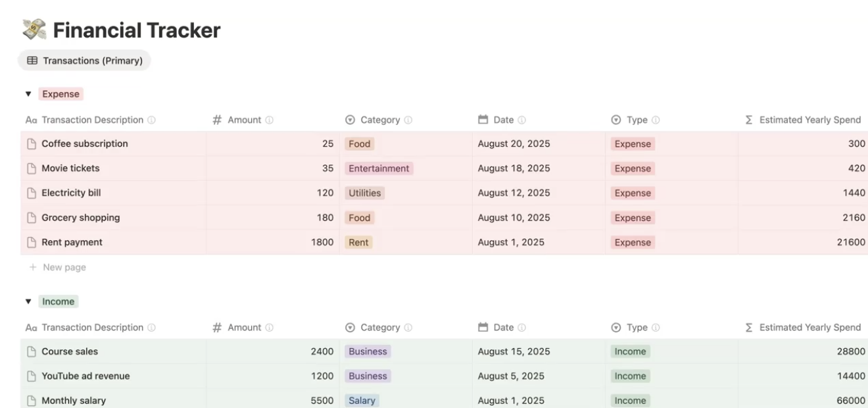Click the Utilities tag on Electricity bill
Screen dimensions: 868x408
click(364, 193)
